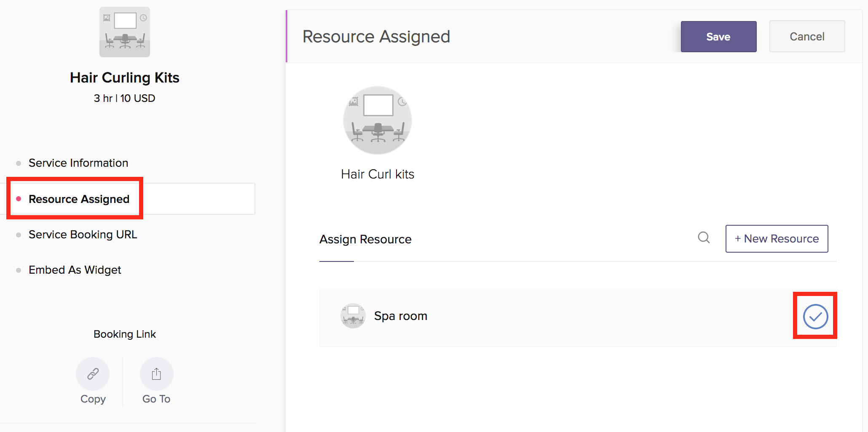Viewport: 868px width, 432px height.
Task: Switch to the Assign Resource tab
Action: pyautogui.click(x=365, y=240)
